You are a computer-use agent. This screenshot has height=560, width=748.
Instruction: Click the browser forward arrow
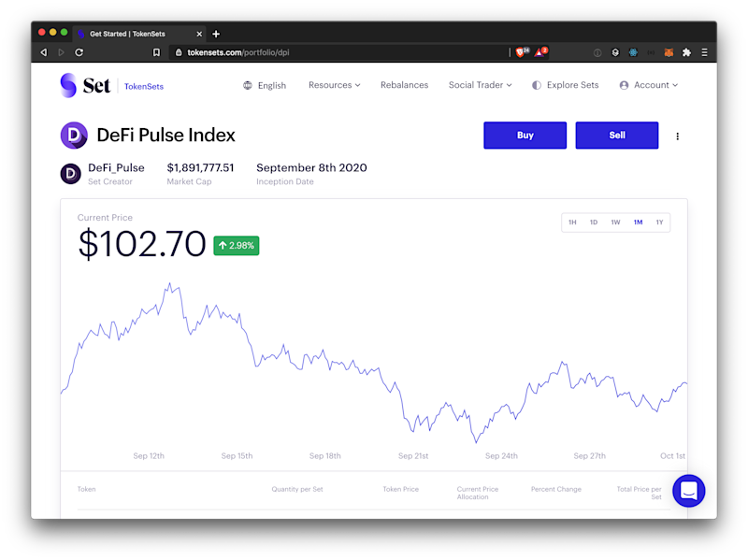(x=61, y=52)
